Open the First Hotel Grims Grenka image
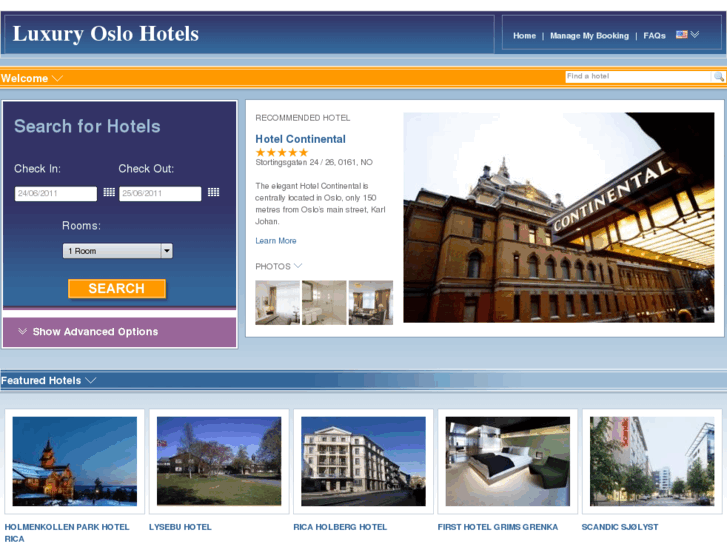The image size is (727, 545). pyautogui.click(x=508, y=461)
